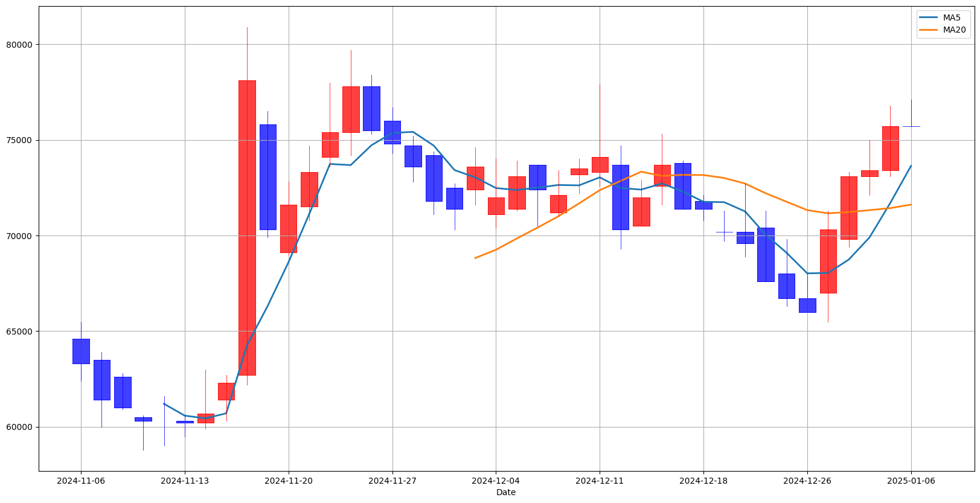980x503 pixels.
Task: Click the 2024-12-18 x-axis date label
Action: pos(703,481)
